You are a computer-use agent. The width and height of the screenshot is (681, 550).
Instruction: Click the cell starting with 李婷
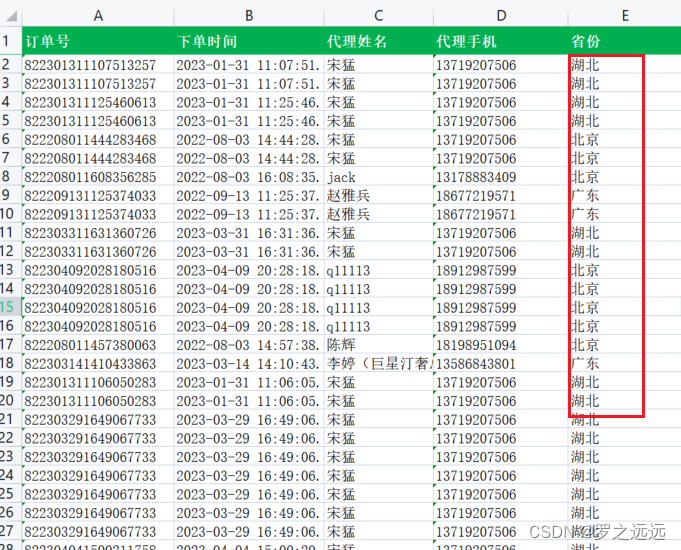378,364
